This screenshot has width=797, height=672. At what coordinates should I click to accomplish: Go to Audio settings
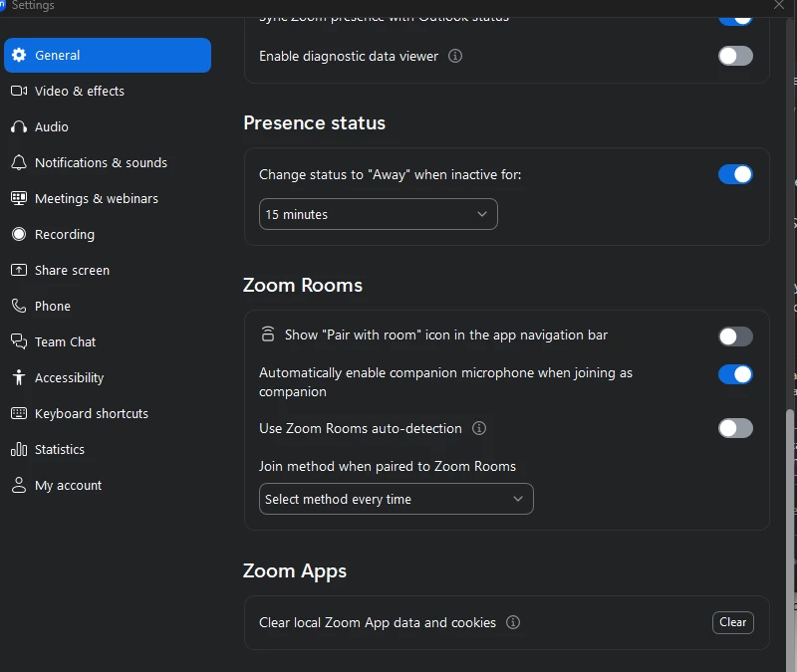108,127
